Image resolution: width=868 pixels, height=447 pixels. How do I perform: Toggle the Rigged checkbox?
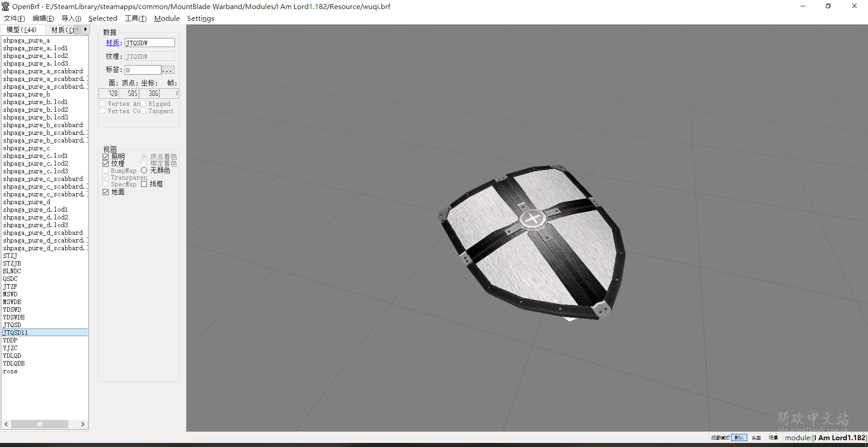[143, 104]
